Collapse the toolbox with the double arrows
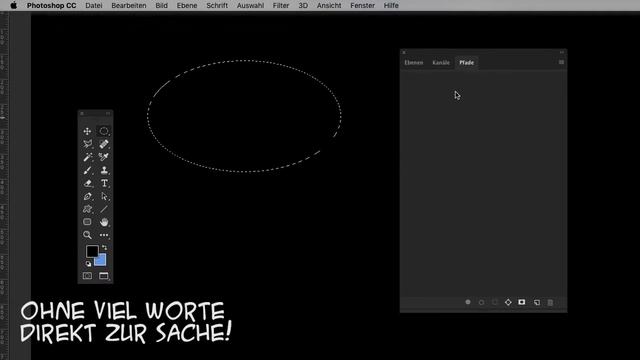This screenshot has width=640, height=360. pyautogui.click(x=108, y=113)
